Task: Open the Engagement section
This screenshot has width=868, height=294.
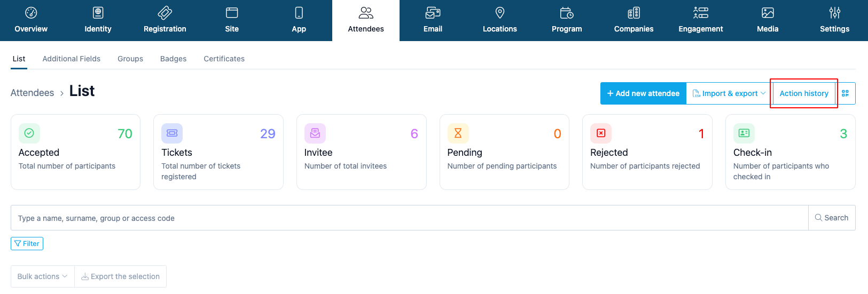Action: (x=701, y=20)
